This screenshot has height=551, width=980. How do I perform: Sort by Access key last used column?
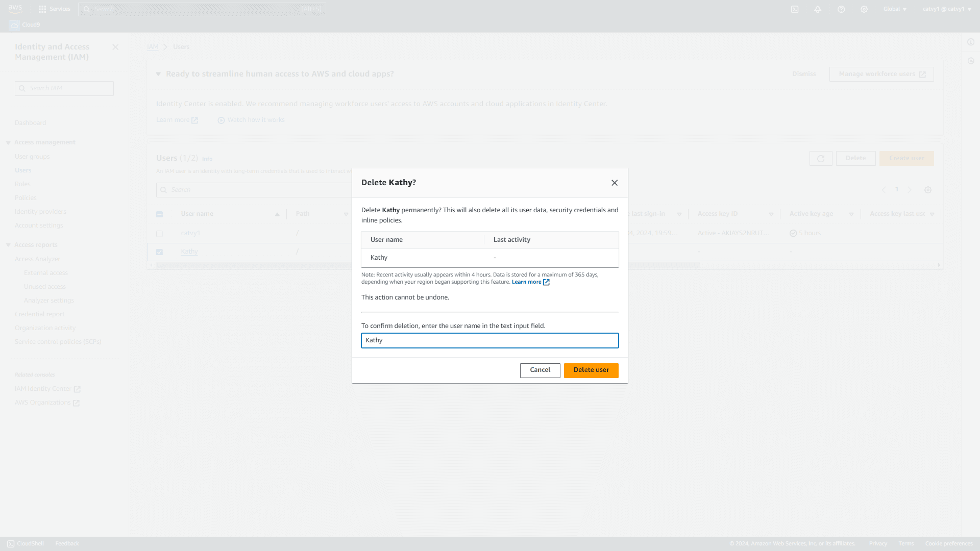[932, 214]
